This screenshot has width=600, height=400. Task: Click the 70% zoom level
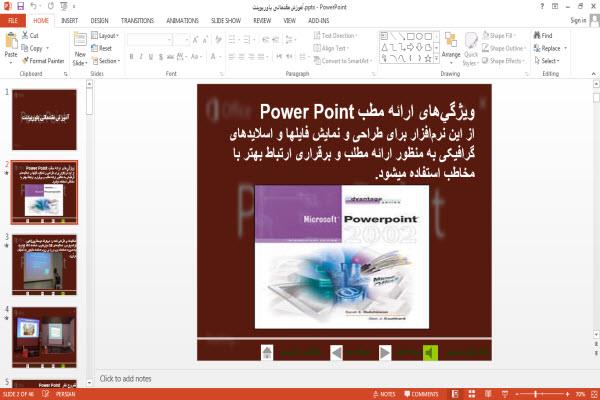(x=580, y=394)
